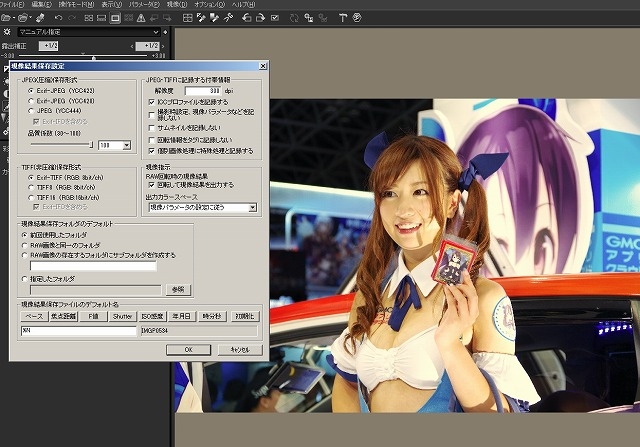
Task: Toggle 回転して現像結果を出力する checkbox
Action: click(x=150, y=184)
